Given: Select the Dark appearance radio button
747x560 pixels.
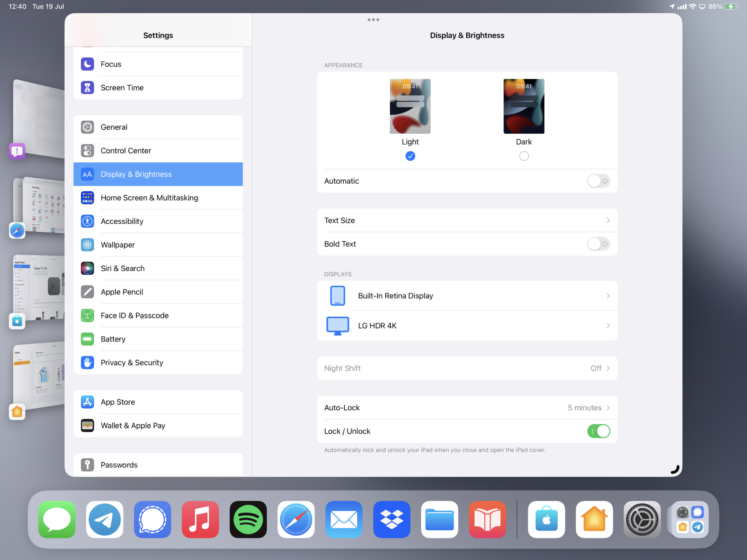Looking at the screenshot, I should [524, 156].
